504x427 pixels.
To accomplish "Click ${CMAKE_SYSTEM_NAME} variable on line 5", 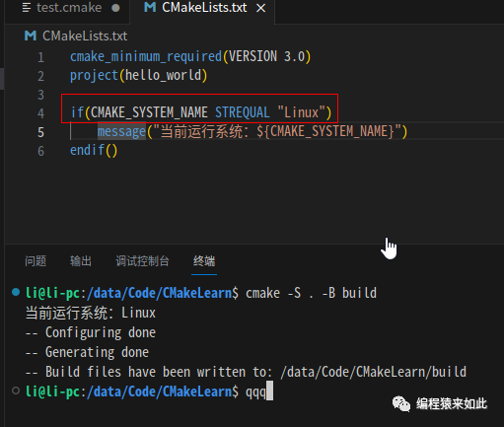I will pos(325,131).
